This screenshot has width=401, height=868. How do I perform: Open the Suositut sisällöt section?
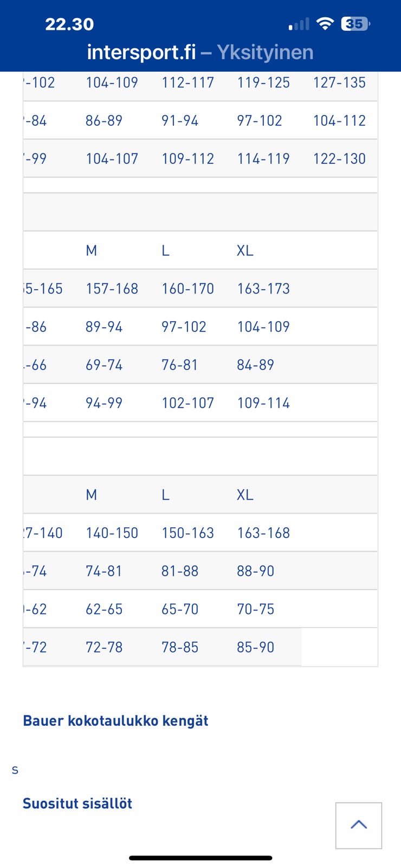pyautogui.click(x=77, y=803)
